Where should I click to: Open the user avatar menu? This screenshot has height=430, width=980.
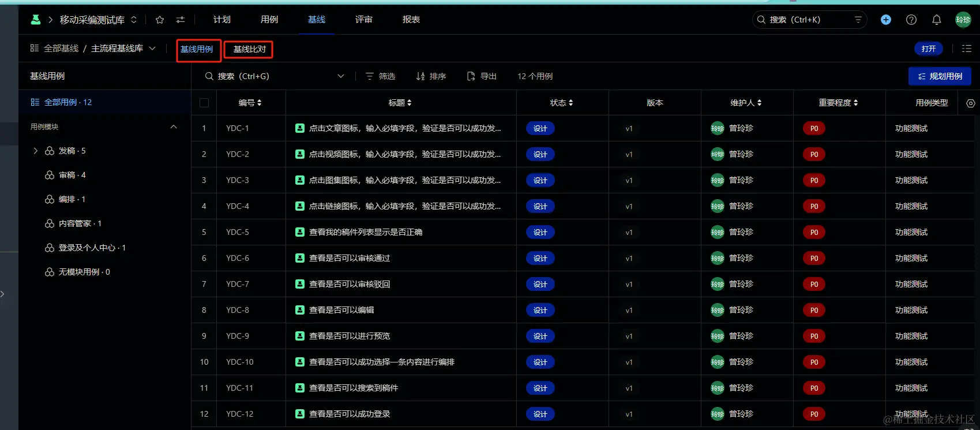click(963, 20)
